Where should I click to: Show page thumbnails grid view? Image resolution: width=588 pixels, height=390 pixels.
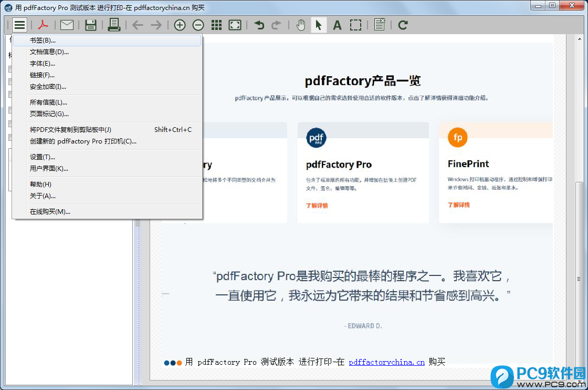pos(216,25)
